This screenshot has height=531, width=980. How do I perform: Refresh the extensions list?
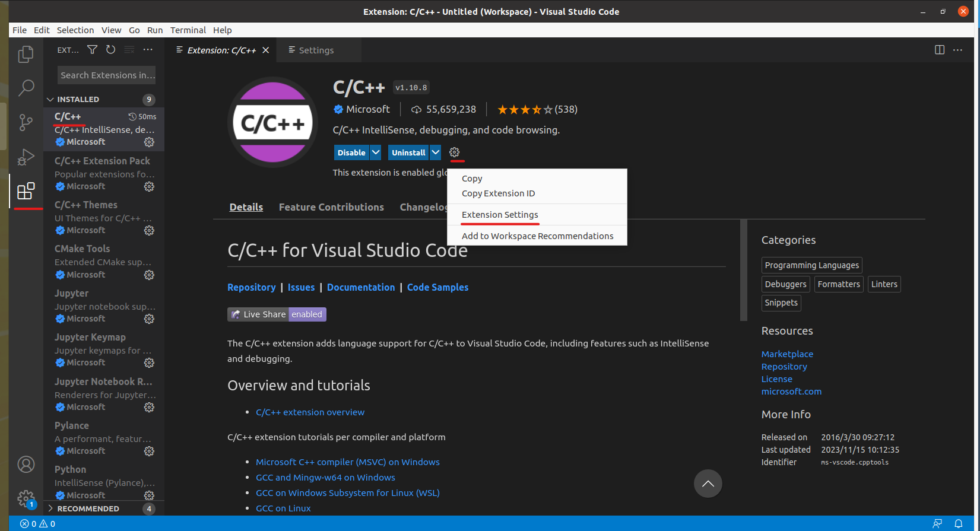[110, 50]
